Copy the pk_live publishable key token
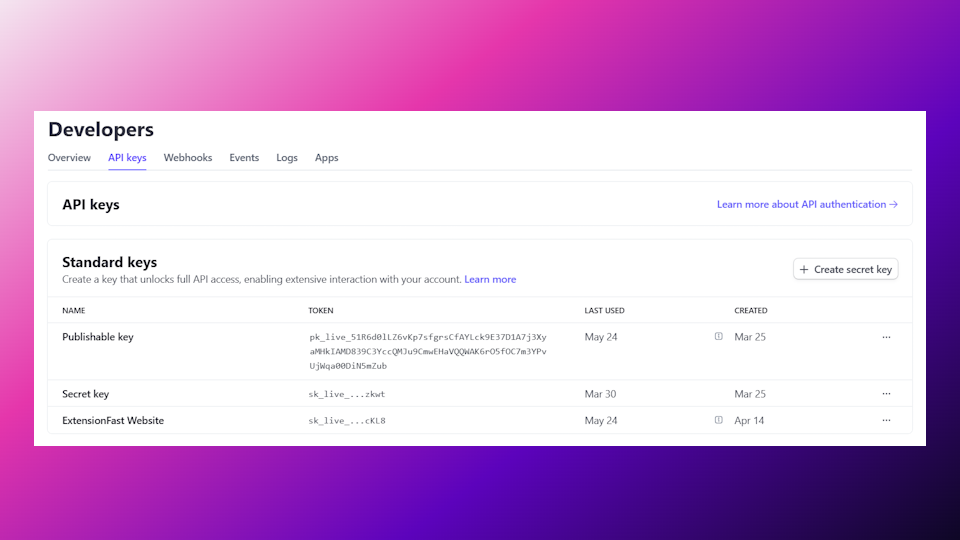Viewport: 960px width, 540px height. click(428, 351)
